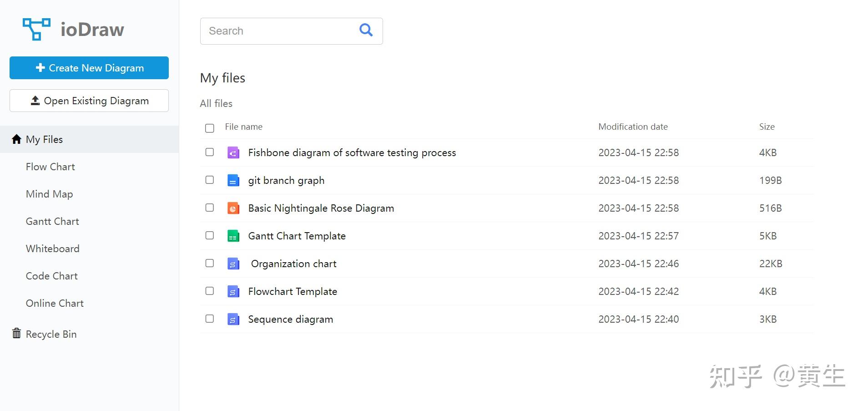Click the green Gantt Chart Template icon
Image resolution: width=868 pixels, height=411 pixels.
(x=233, y=236)
